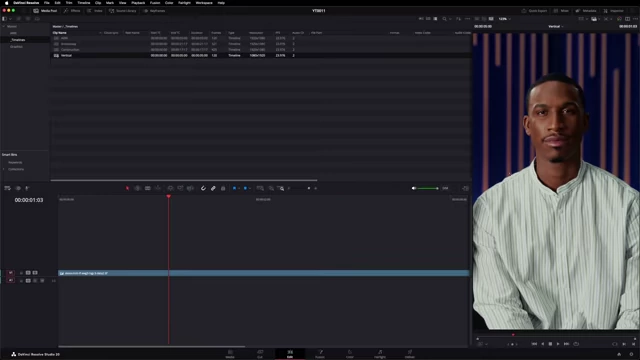The width and height of the screenshot is (640, 360).
Task: Open the Inspector panel
Action: [613, 11]
